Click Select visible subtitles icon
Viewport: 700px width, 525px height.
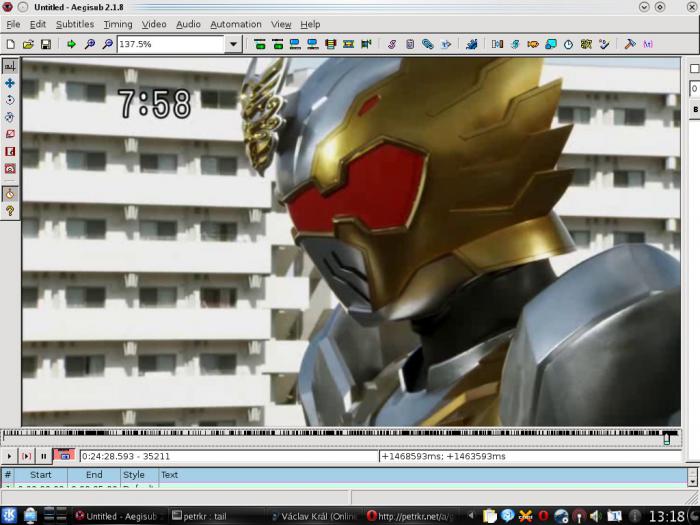click(331, 44)
